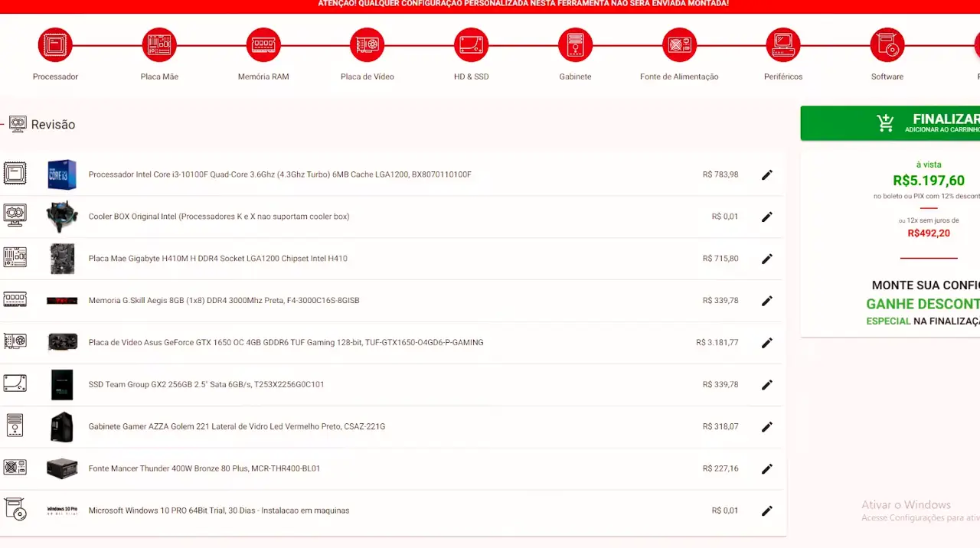Edit the Microsoft Windows 10 PRO row
Image resolution: width=980 pixels, height=548 pixels.
click(x=767, y=510)
